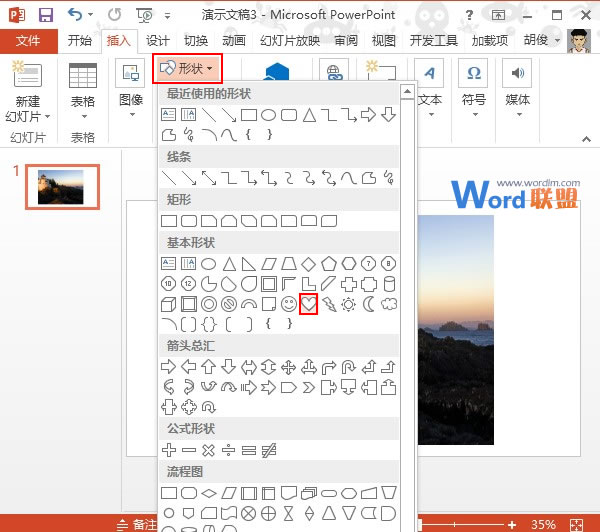Screen dimensions: 600x532
Task: Open Ribbon Display Options button
Action: click(498, 15)
